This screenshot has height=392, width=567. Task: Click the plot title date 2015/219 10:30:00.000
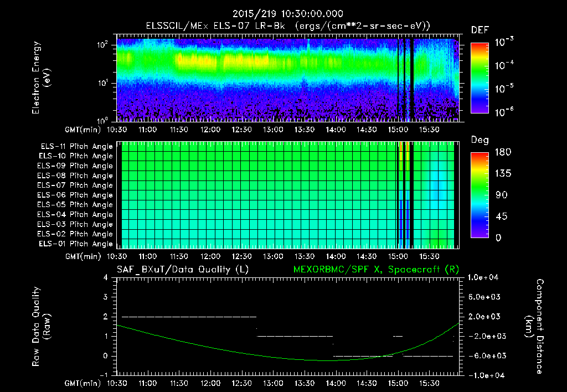pyautogui.click(x=288, y=14)
